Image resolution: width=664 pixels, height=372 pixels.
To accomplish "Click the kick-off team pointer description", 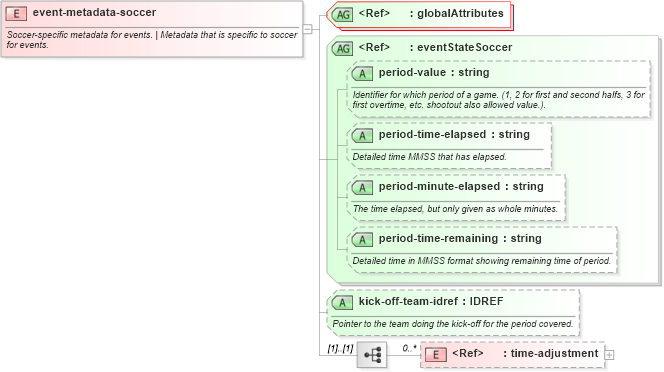I will (452, 324).
